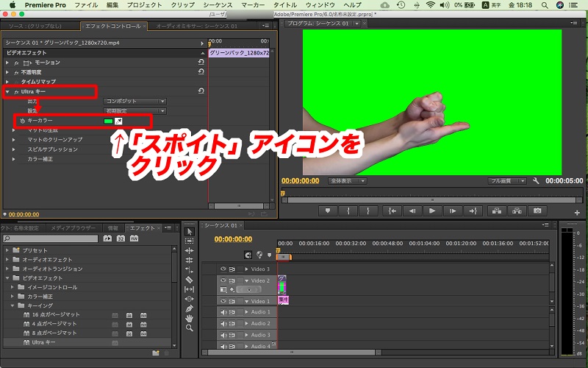This screenshot has height=368, width=588.
Task: Play the program monitor
Action: [x=432, y=211]
